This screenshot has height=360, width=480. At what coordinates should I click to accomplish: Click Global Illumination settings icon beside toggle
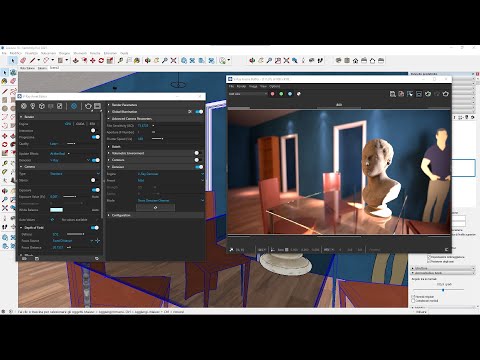click(190, 112)
